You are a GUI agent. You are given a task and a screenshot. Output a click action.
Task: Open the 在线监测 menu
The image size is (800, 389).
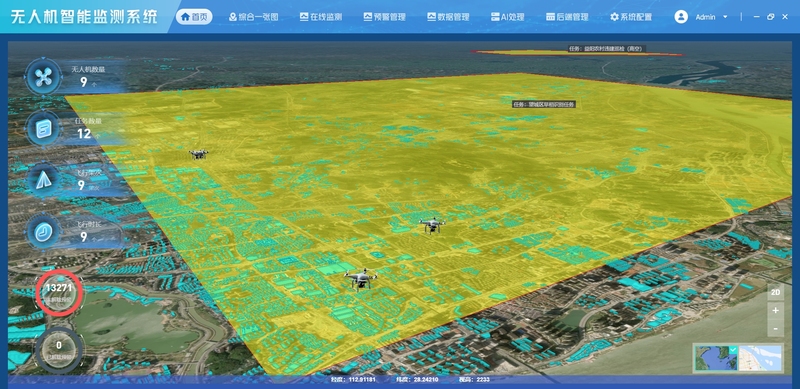coord(321,17)
